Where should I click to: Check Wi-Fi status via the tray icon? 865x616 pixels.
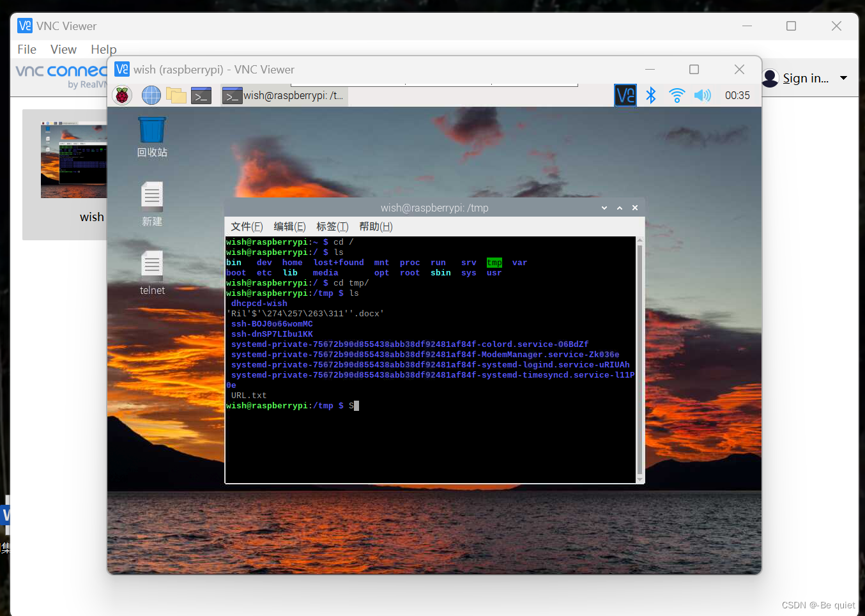point(677,95)
